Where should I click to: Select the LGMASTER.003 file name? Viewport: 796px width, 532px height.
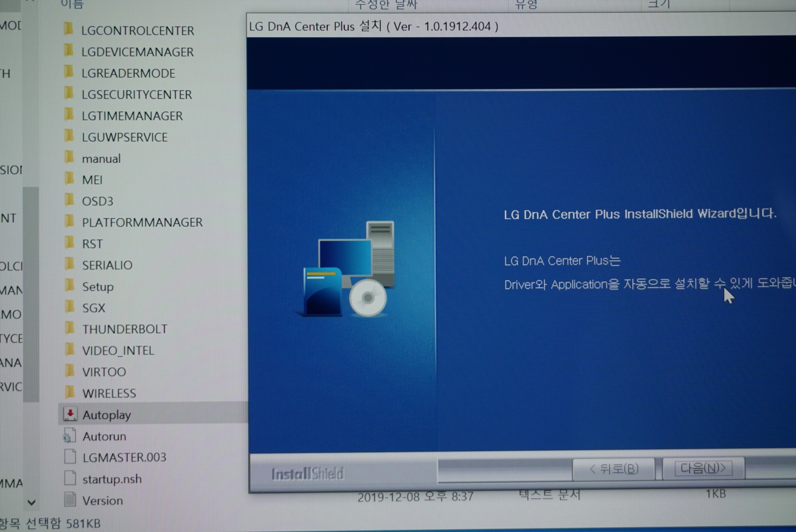124,458
